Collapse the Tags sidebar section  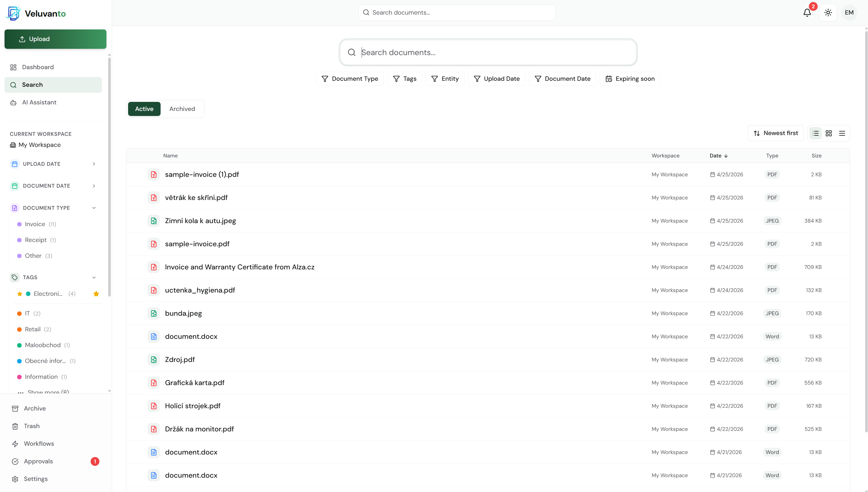[53, 277]
